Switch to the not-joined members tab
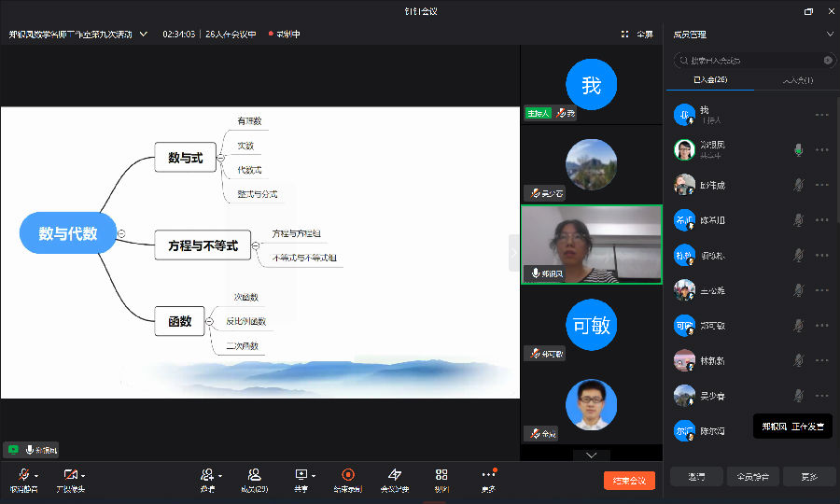 [796, 80]
